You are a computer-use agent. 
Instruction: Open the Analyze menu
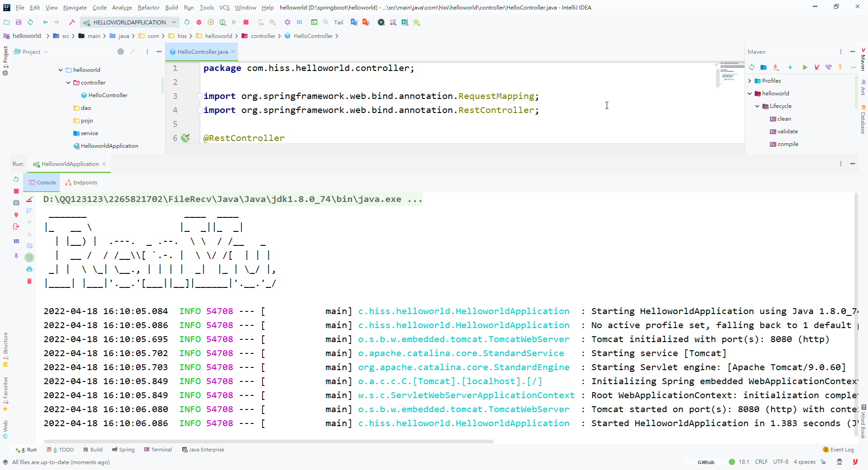[x=122, y=7]
